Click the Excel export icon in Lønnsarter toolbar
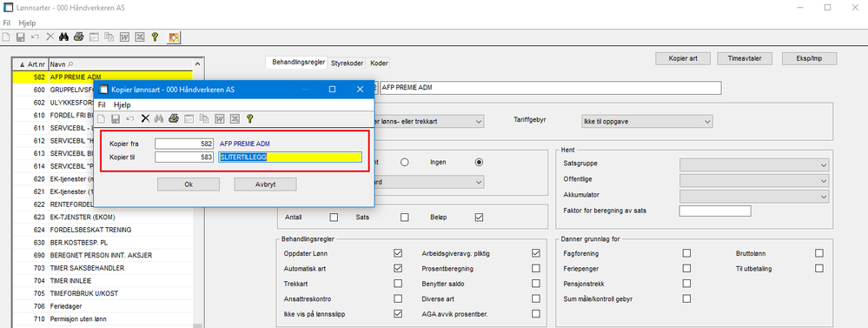The width and height of the screenshot is (868, 328). (140, 37)
